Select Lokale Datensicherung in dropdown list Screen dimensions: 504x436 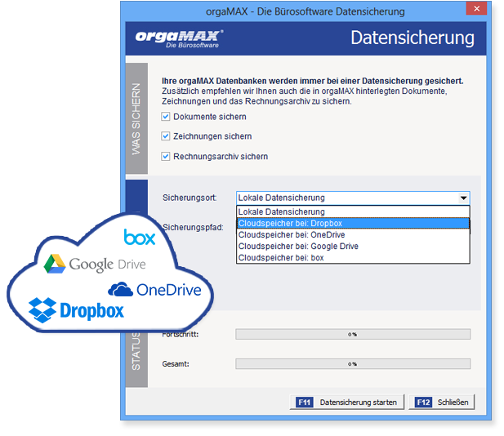353,211
